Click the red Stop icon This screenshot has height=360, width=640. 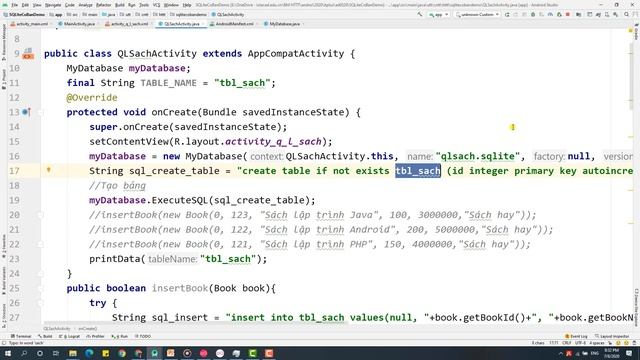568,14
